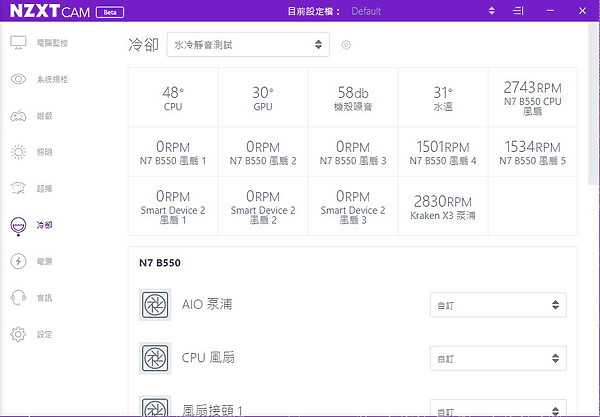Screen dimensions: 600x417
Task: Open the 風扇接頭 1 mode dropdown
Action: (498, 408)
